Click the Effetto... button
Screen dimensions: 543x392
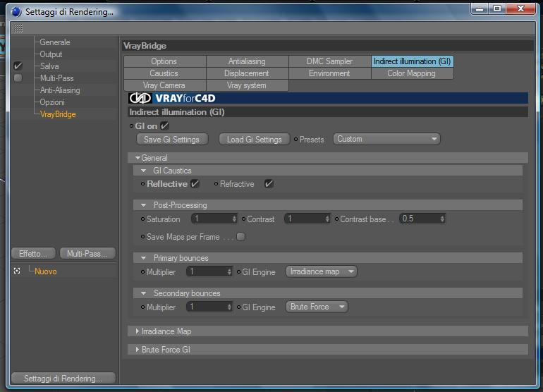tap(33, 254)
